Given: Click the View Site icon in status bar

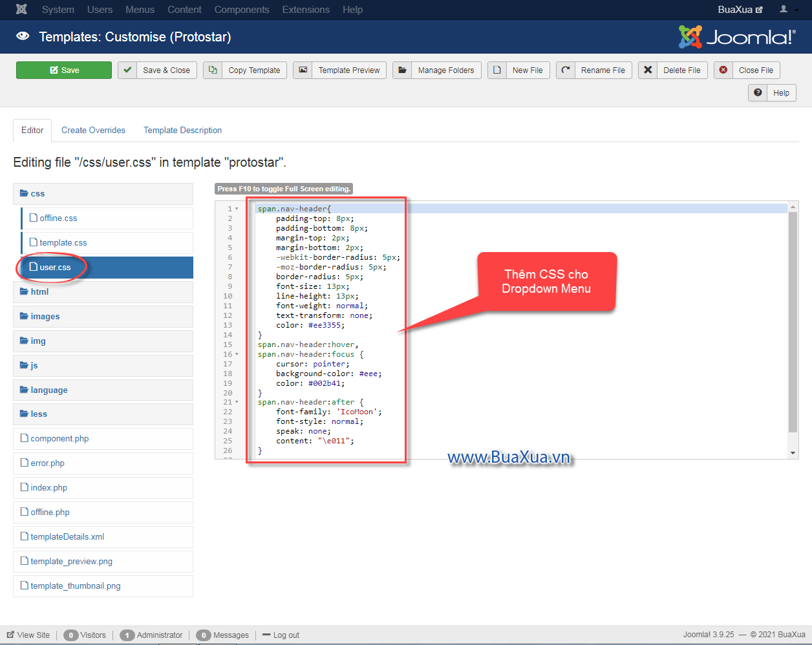Looking at the screenshot, I should point(10,635).
